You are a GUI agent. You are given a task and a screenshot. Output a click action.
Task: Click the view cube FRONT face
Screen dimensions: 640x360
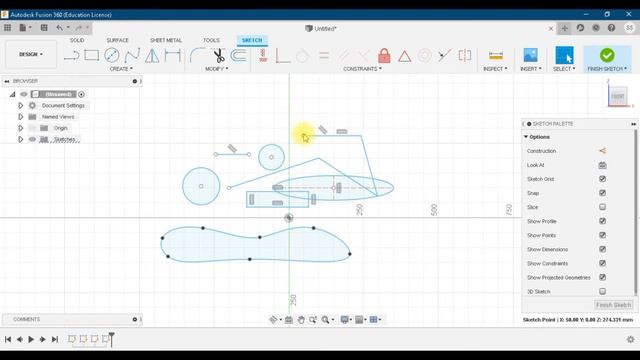point(617,97)
